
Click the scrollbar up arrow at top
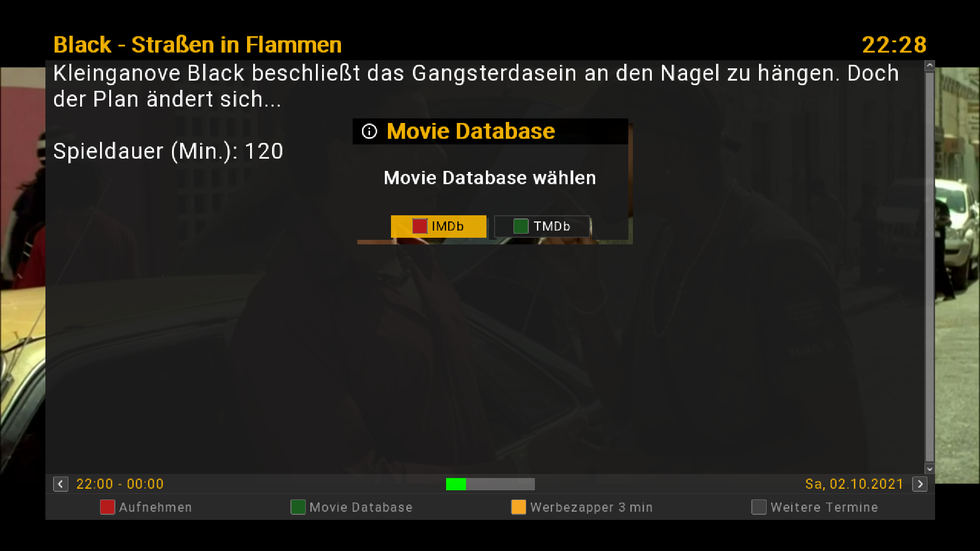click(929, 65)
